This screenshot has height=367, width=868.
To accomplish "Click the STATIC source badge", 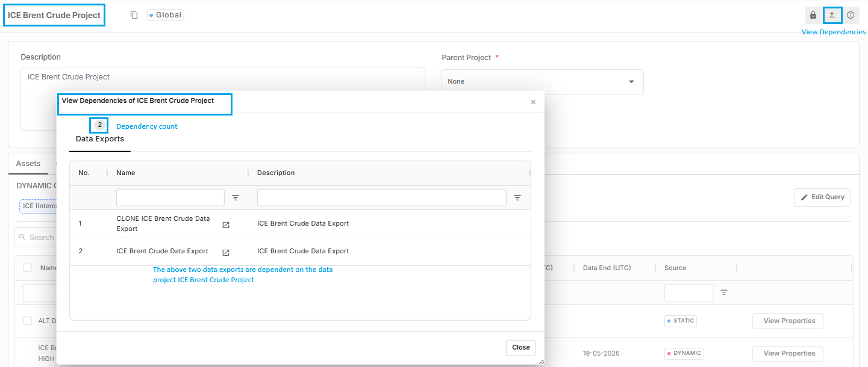I will [x=681, y=321].
